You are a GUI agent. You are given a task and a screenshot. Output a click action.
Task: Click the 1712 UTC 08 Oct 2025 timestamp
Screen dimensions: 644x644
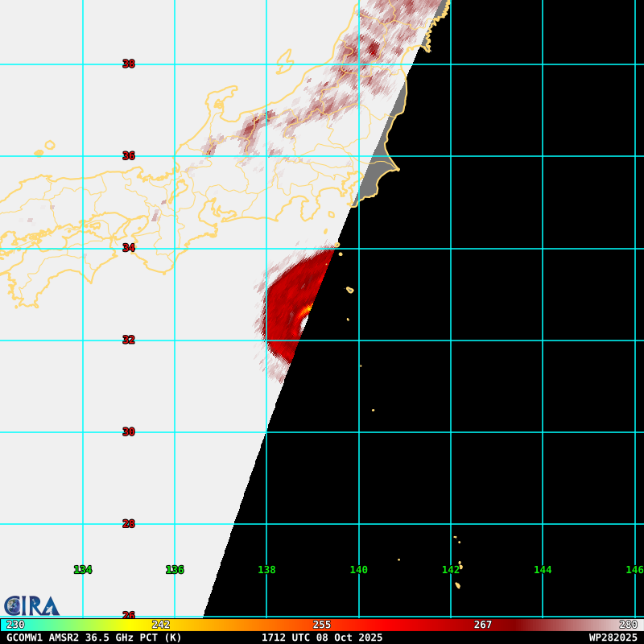[x=322, y=638]
